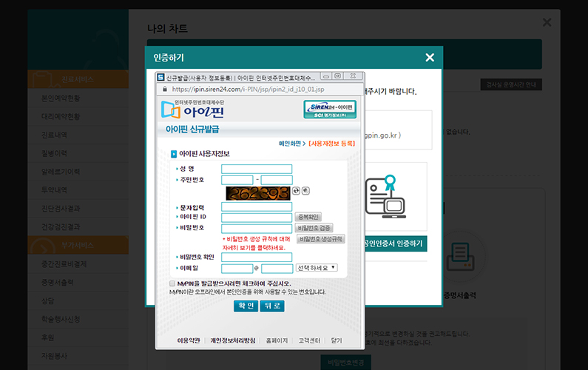Open 후원 in the sidebar
The height and width of the screenshot is (370, 588).
78,337
